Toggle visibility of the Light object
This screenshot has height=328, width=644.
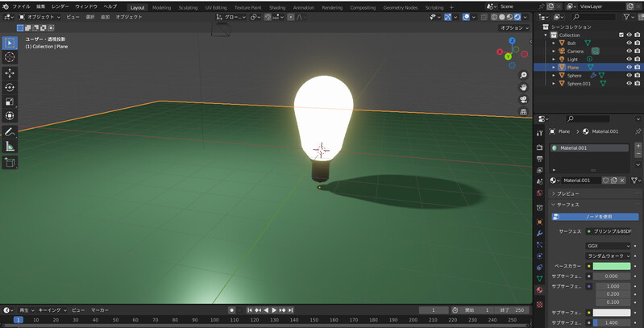point(629,59)
